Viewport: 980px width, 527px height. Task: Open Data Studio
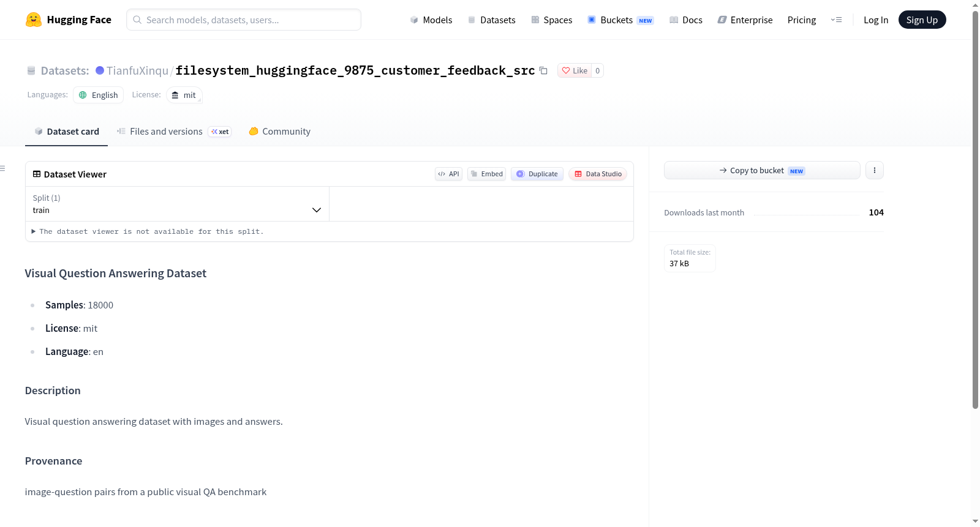(598, 174)
